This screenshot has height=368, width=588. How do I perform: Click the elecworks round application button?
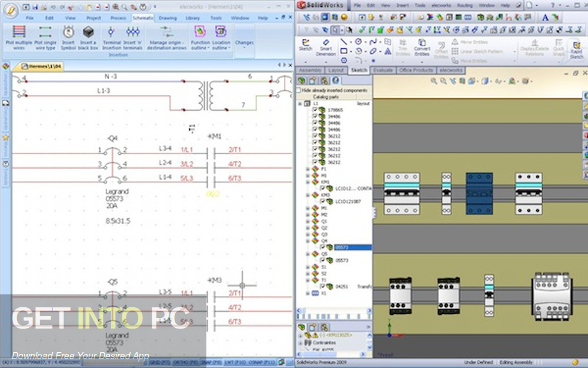coord(11,11)
